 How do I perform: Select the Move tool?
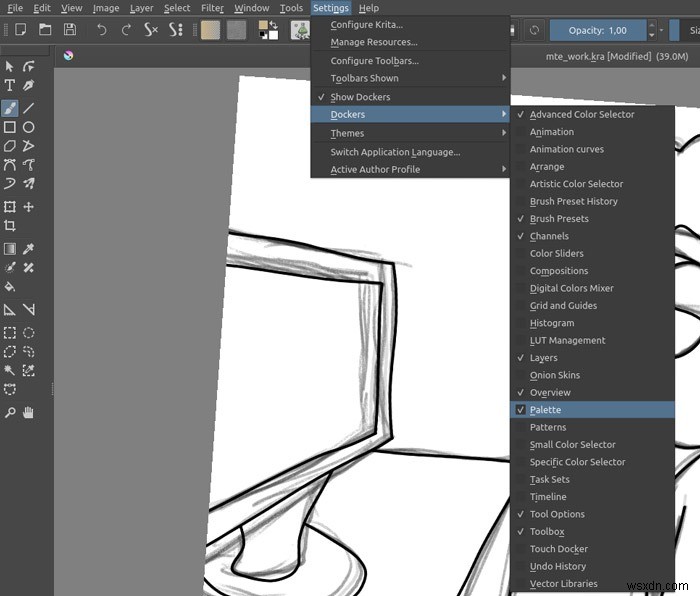point(29,207)
